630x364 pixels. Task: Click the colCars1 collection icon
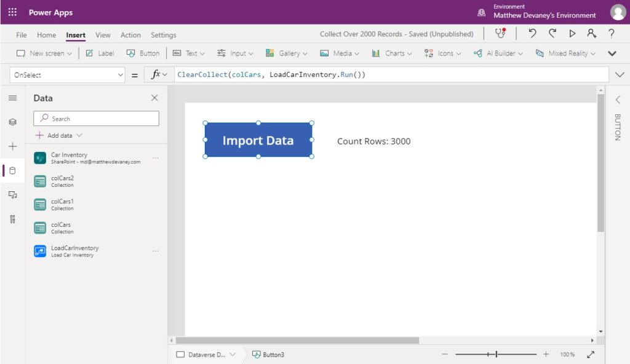coord(40,205)
